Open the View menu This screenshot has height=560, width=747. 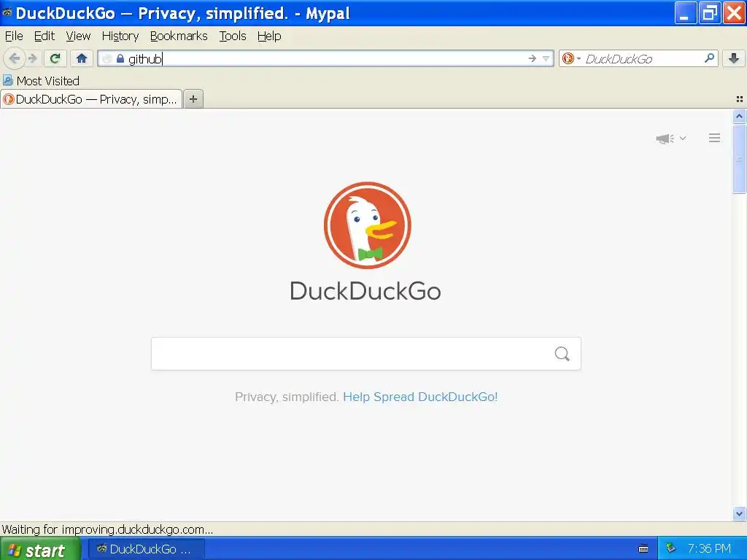click(x=78, y=36)
